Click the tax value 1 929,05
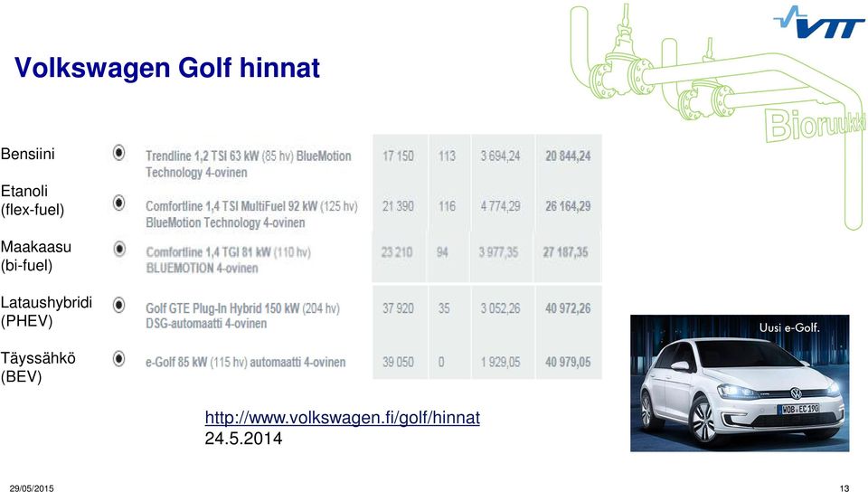868x492 pixels. coord(500,362)
